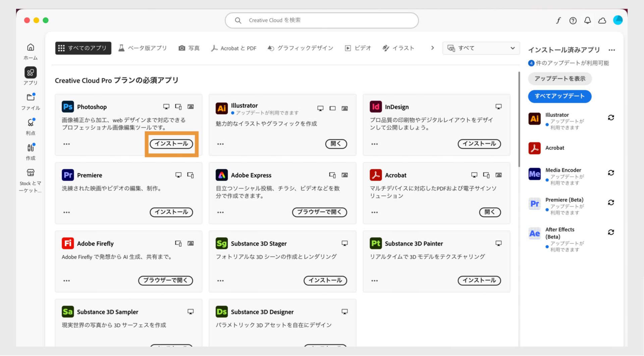Open the account profile avatar

pyautogui.click(x=618, y=20)
